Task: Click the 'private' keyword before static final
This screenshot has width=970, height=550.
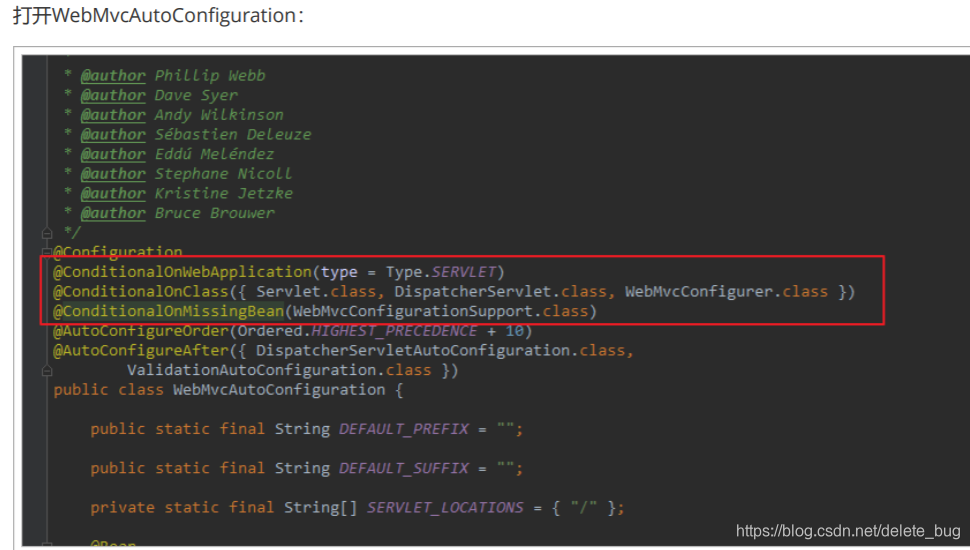Action: tap(122, 508)
